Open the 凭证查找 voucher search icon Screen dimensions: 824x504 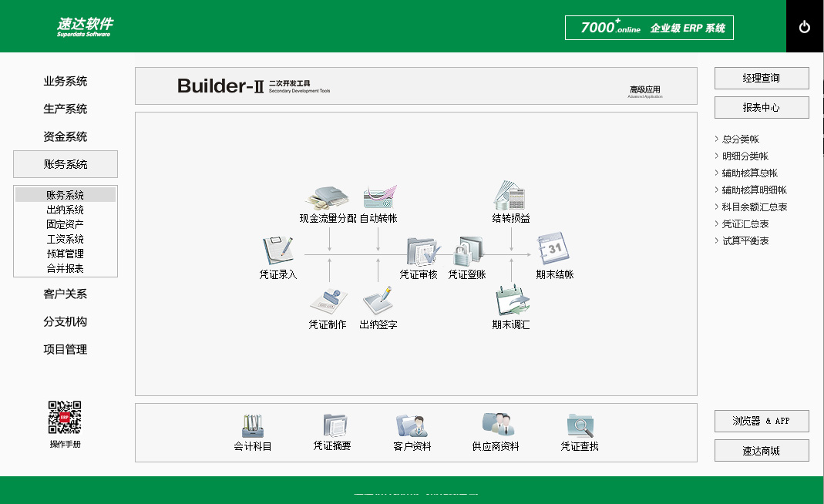pos(580,425)
